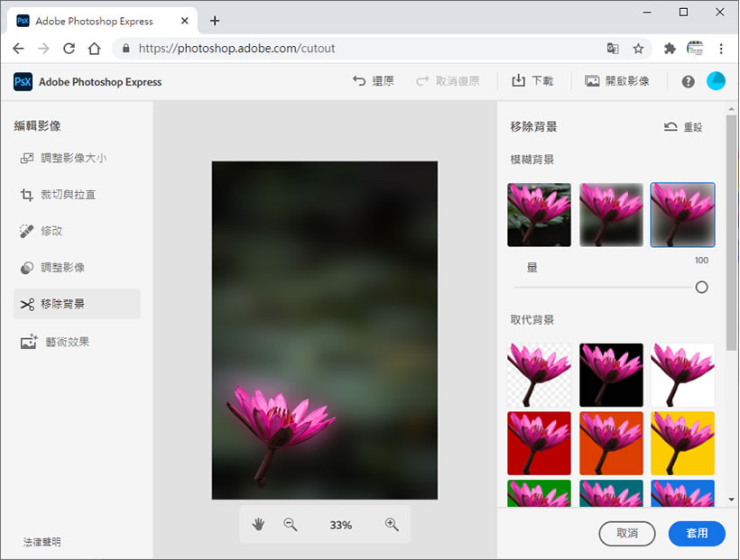Click the 取消 cancel button
This screenshot has height=560, width=740.
(x=626, y=533)
